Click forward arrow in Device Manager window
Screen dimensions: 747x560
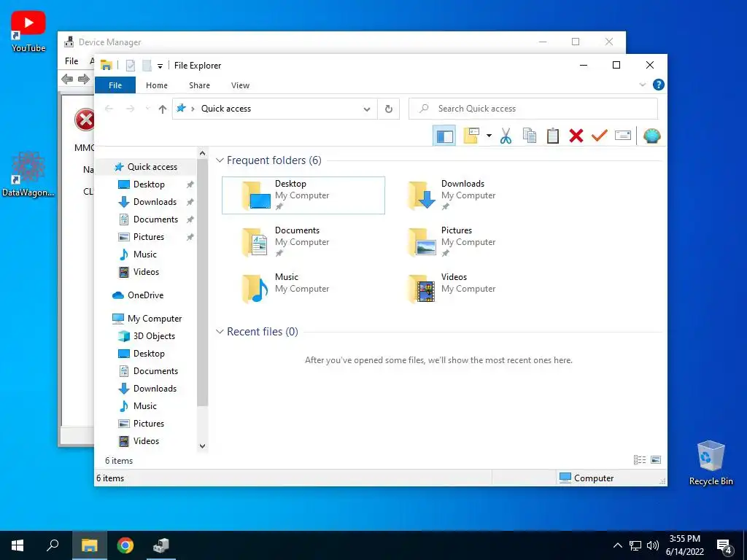pyautogui.click(x=84, y=79)
